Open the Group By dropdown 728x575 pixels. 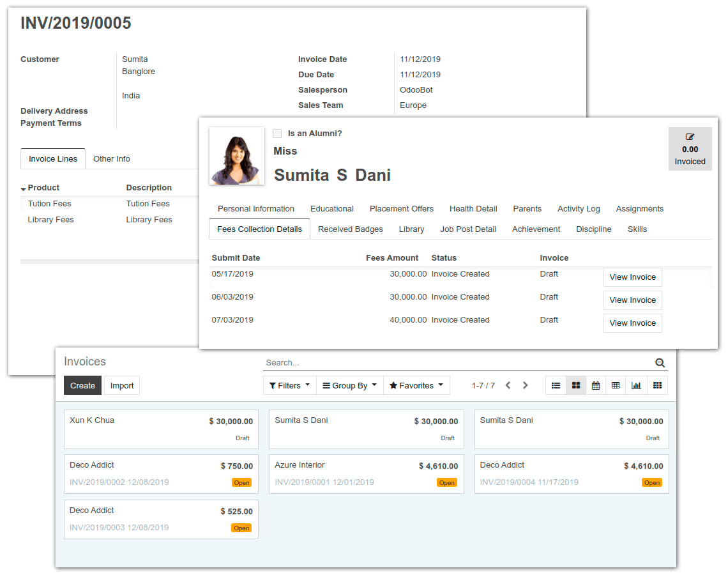point(349,385)
